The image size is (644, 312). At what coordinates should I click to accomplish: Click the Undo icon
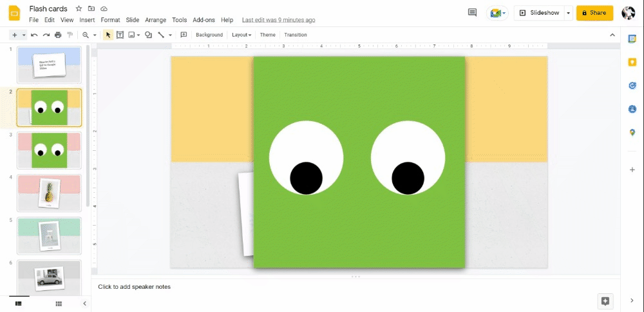pos(35,35)
